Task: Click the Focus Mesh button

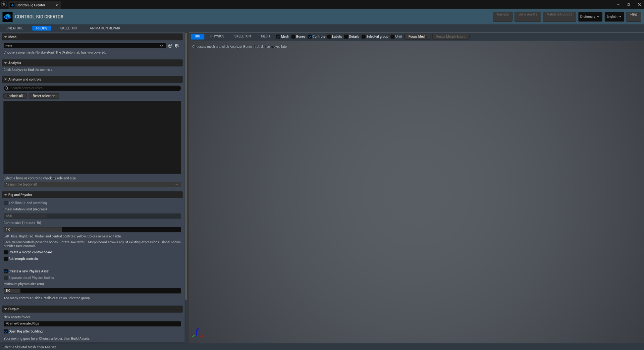Action: [417, 37]
